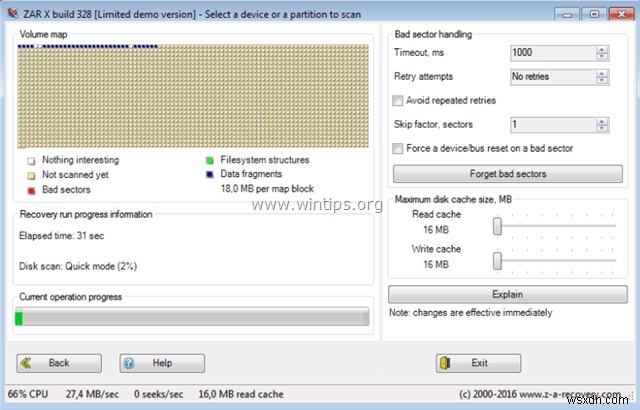Click Forget bad sectors button
This screenshot has width=640, height=410.
508,174
